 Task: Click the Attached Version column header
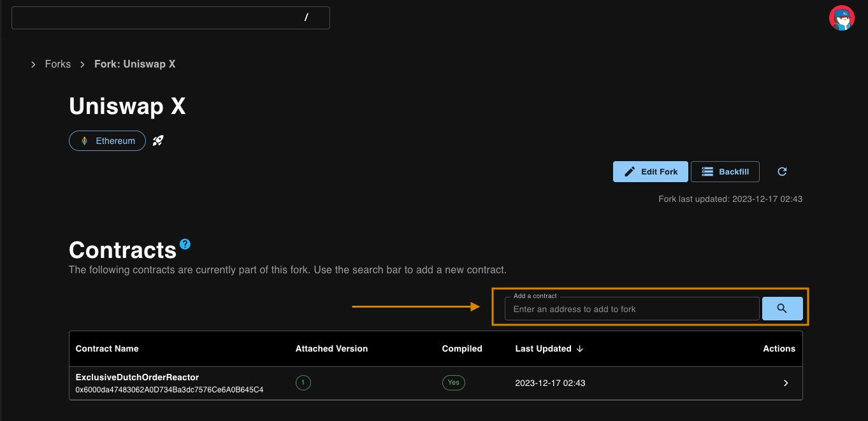point(331,349)
